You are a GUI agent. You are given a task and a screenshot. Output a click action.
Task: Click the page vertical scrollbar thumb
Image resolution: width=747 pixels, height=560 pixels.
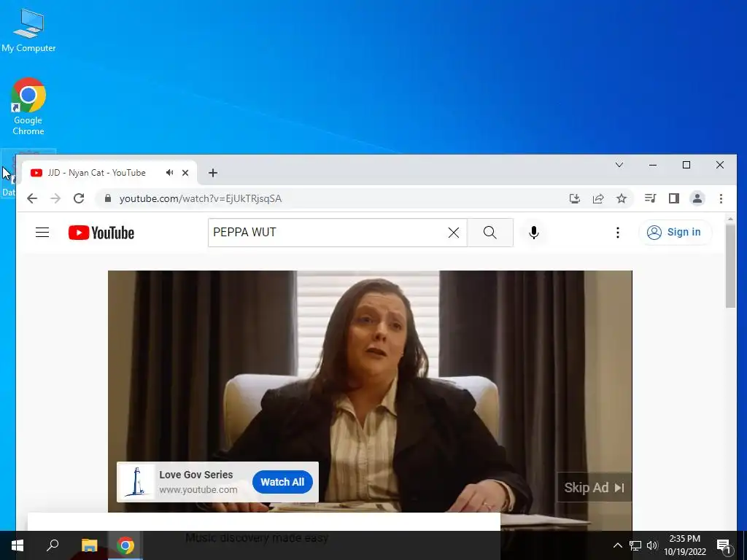pyautogui.click(x=730, y=265)
